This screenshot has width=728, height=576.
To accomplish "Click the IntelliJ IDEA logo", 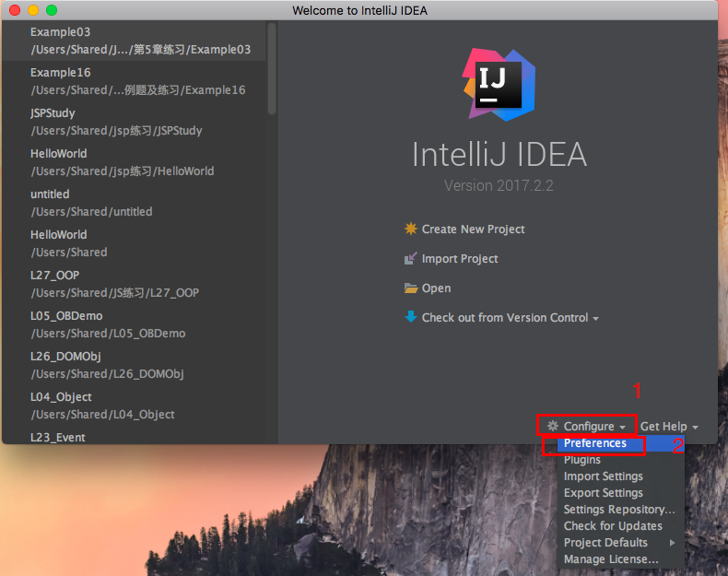I will [499, 85].
